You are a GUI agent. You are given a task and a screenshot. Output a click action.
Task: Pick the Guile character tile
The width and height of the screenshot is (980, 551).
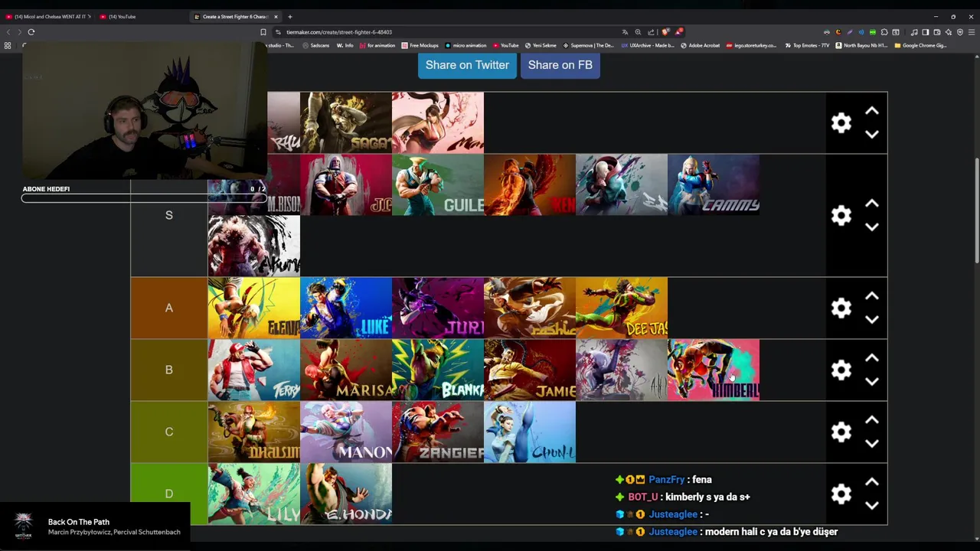438,184
